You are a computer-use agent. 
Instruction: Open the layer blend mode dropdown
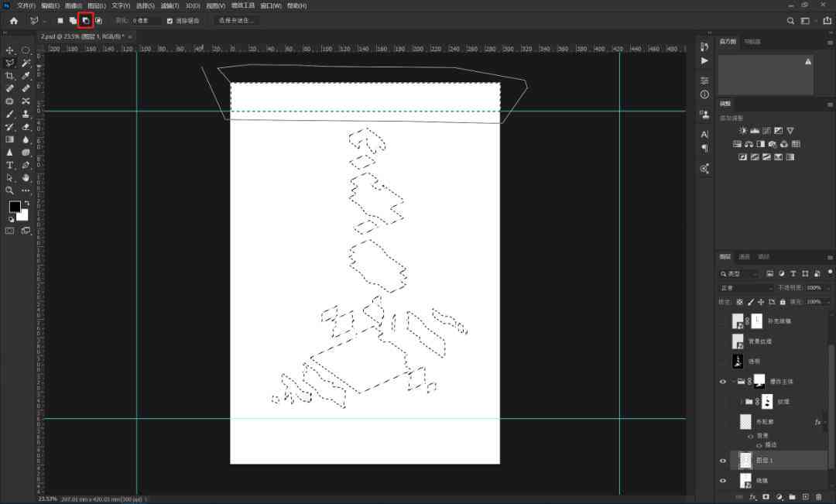click(x=746, y=288)
